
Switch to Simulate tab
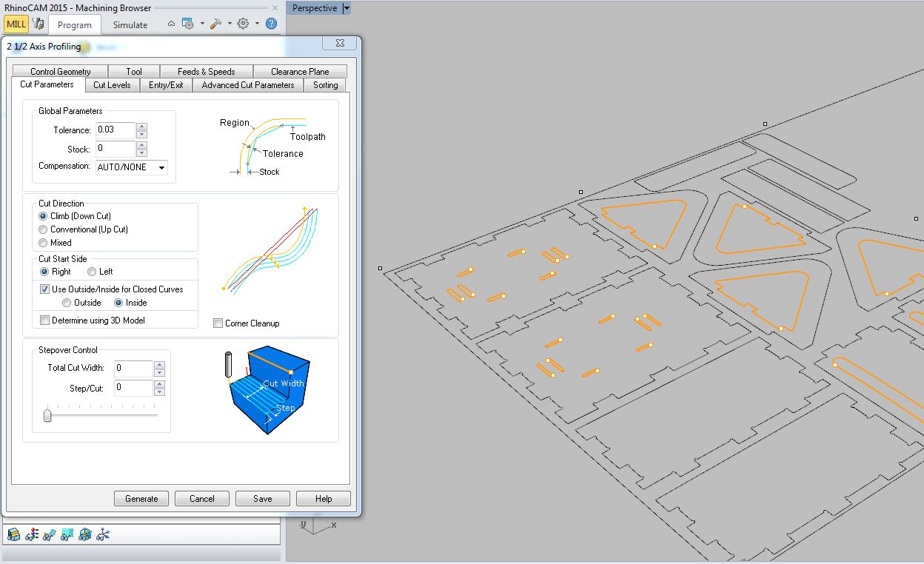[x=130, y=25]
